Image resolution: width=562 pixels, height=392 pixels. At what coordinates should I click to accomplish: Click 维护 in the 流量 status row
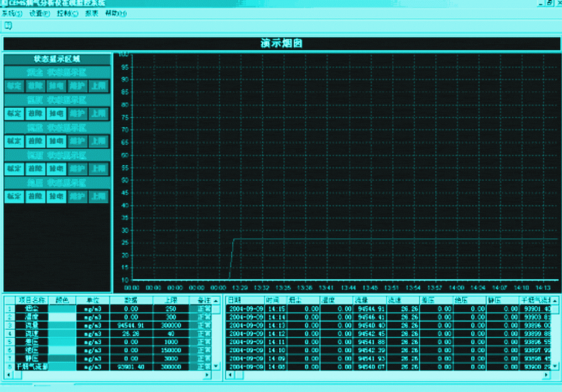point(77,141)
